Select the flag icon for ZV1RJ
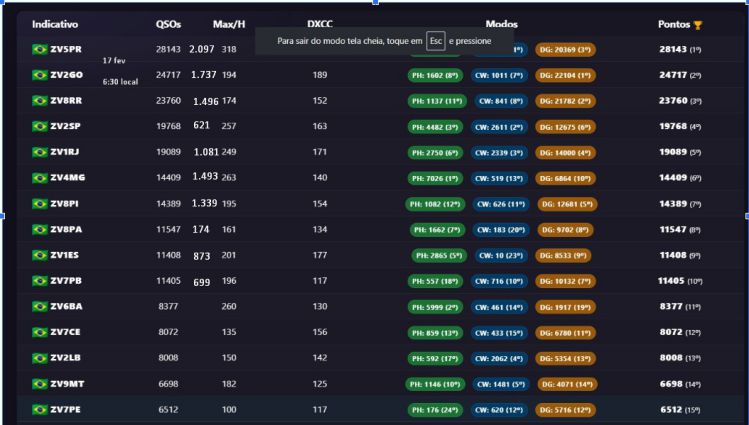The width and height of the screenshot is (749, 425). pyautogui.click(x=40, y=152)
